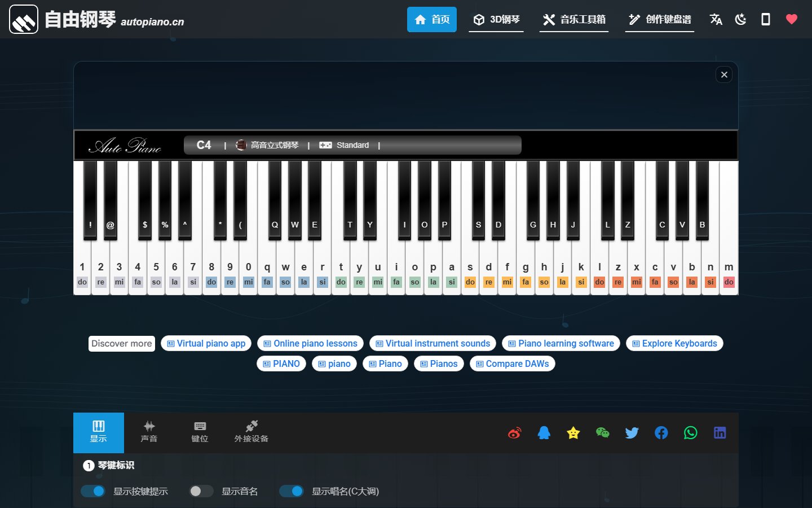The height and width of the screenshot is (508, 812).
Task: Switch to the 声音 tab
Action: (149, 432)
